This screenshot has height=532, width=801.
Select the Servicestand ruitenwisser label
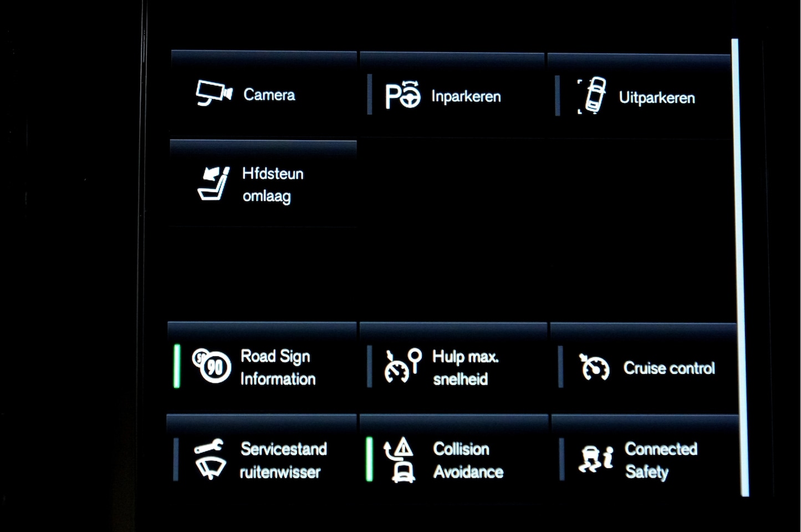[283, 460]
